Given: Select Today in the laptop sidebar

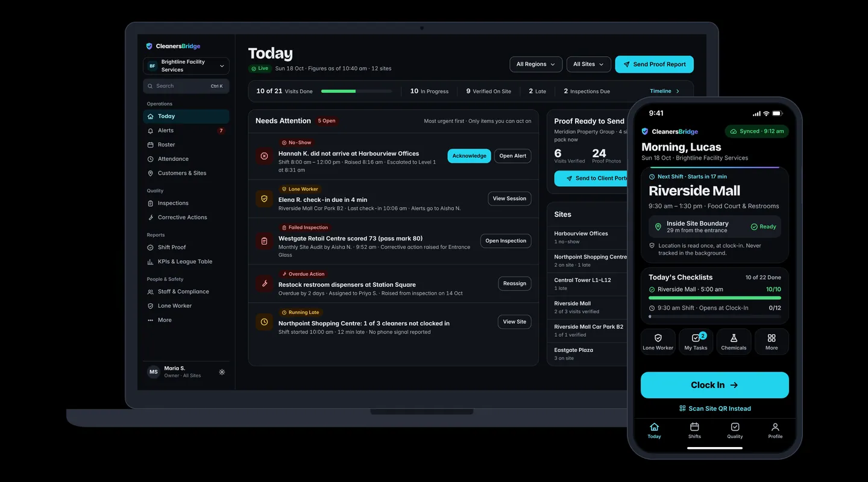Looking at the screenshot, I should tap(186, 116).
